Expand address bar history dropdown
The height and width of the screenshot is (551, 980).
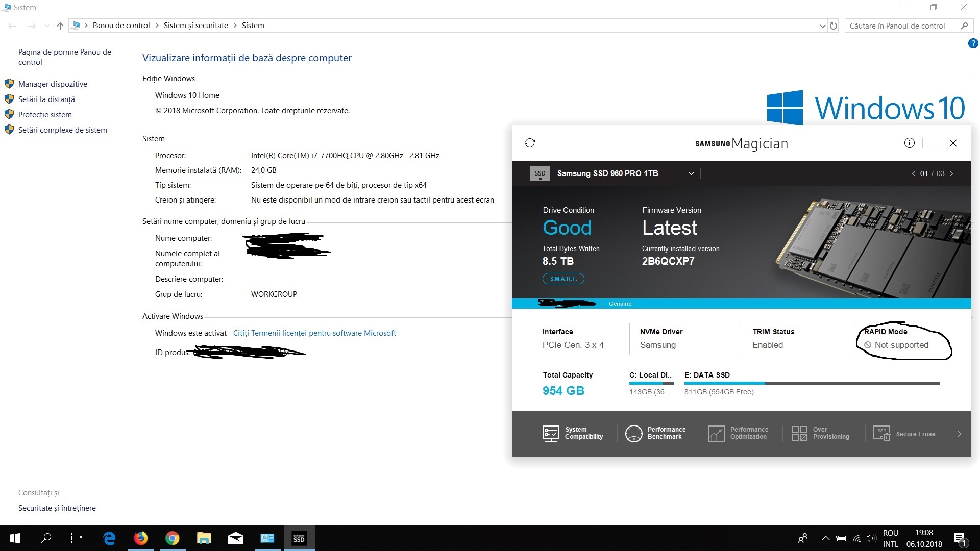point(822,26)
